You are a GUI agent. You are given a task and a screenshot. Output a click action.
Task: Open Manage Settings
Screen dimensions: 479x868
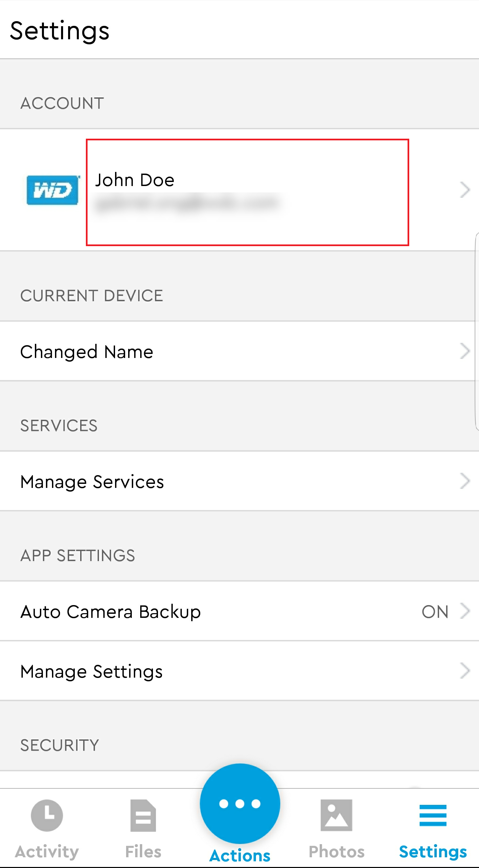(239, 671)
